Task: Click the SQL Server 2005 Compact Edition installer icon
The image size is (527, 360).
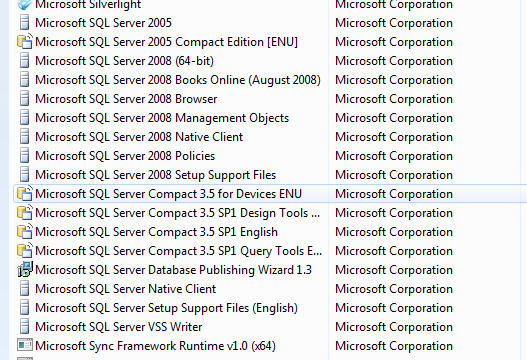Action: pos(25,42)
